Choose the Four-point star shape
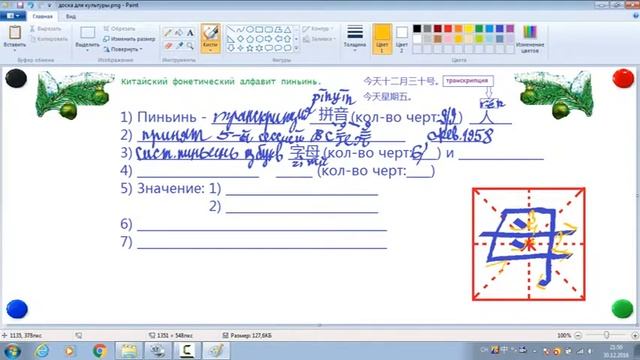 [x=240, y=48]
